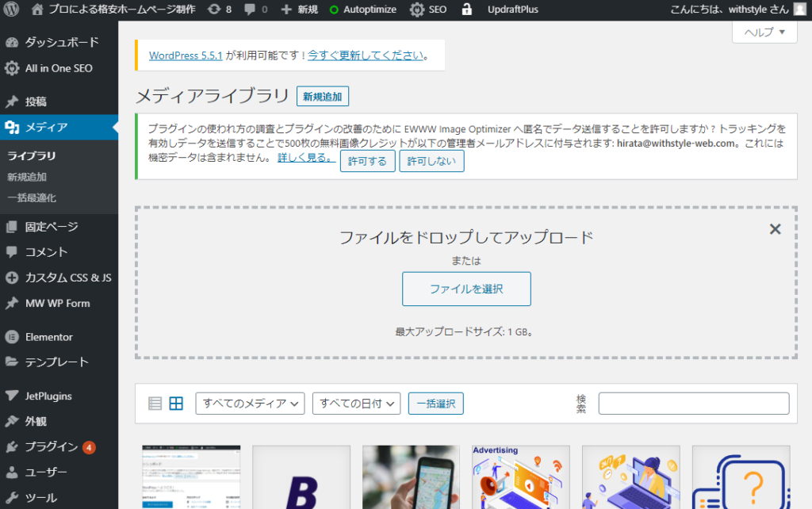Switch media library to grid view

click(x=175, y=402)
